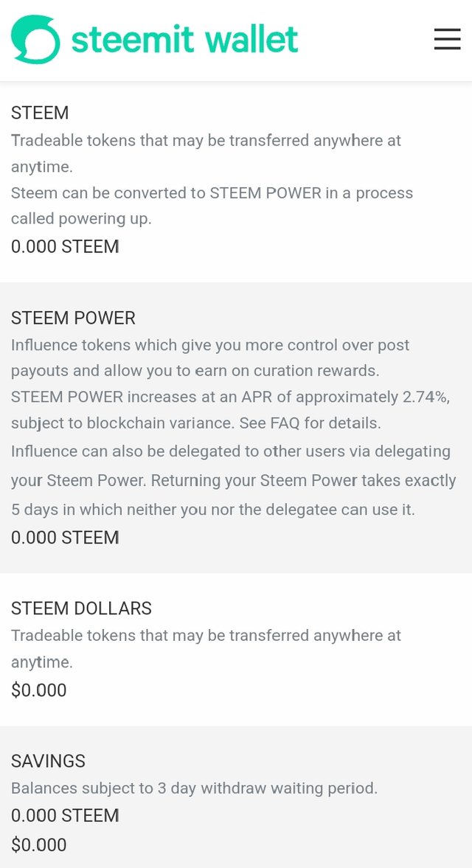
Task: Select the STEEM DOLLARS heading
Action: pos(81,608)
